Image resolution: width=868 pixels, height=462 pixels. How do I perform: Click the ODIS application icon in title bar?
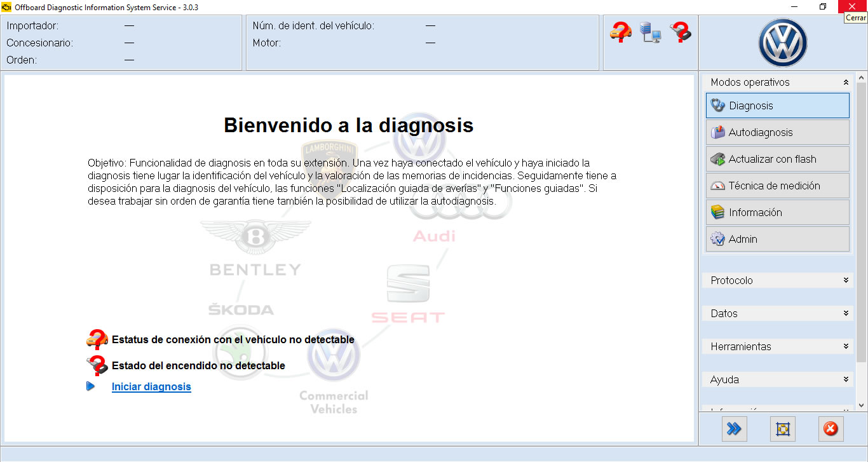coord(7,6)
